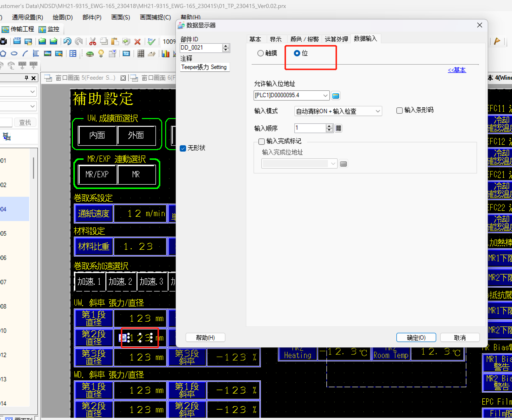Click the 确定(O) button

pyautogui.click(x=416, y=337)
